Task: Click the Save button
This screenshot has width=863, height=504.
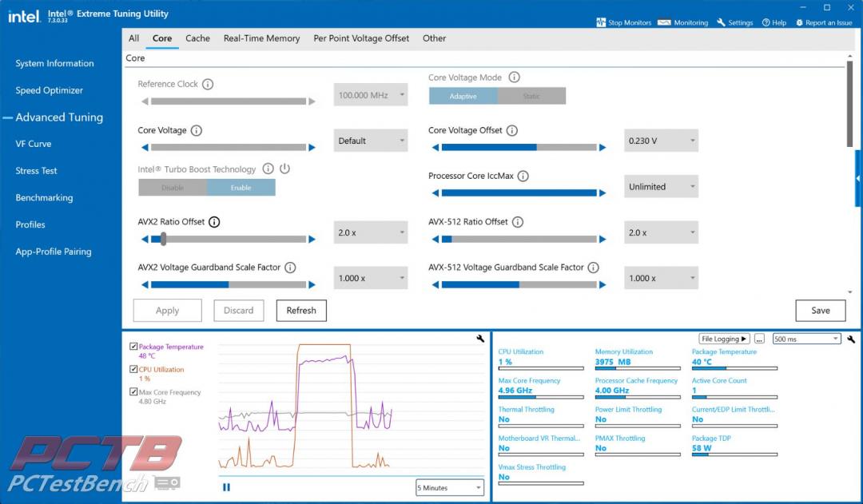Action: [x=820, y=311]
